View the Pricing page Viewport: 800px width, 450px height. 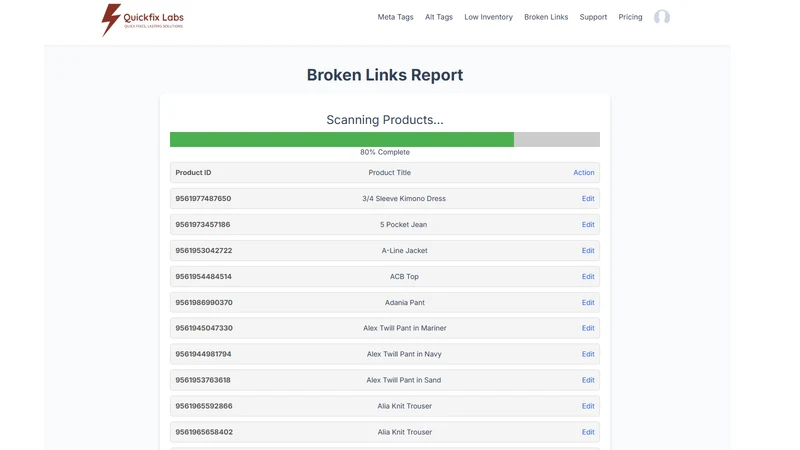click(630, 17)
